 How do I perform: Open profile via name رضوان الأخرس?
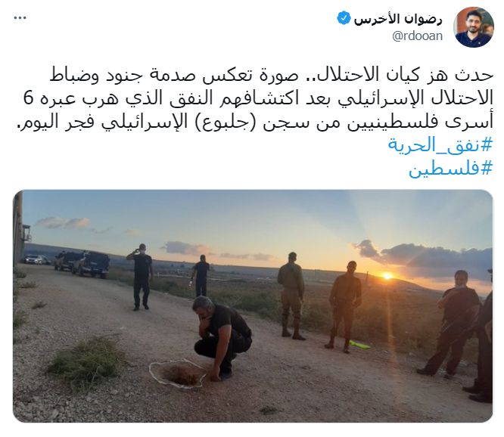click(x=398, y=19)
